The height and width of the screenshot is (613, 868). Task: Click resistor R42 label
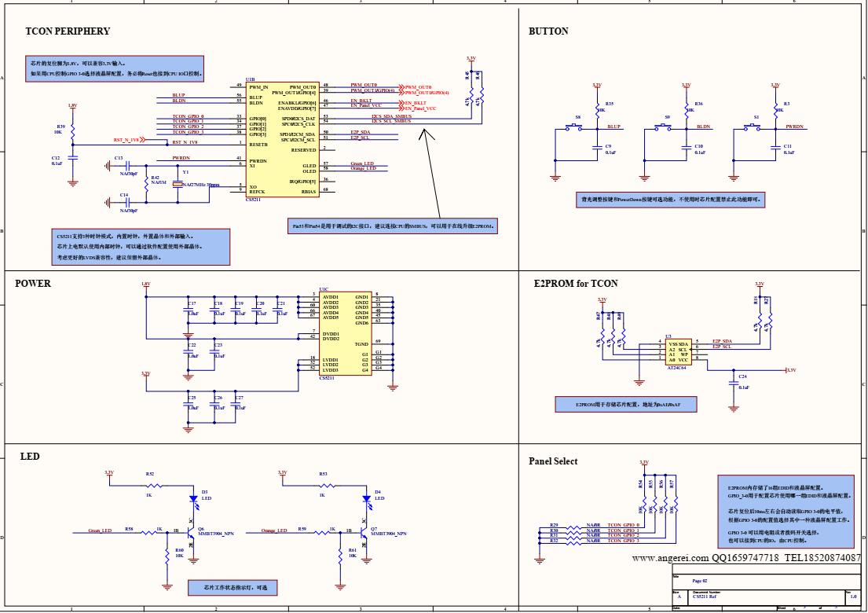(155, 178)
